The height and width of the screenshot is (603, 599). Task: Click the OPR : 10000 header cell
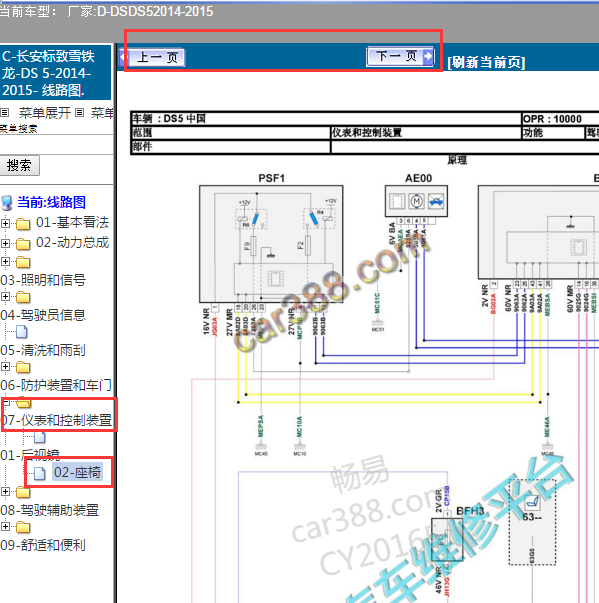pos(561,119)
